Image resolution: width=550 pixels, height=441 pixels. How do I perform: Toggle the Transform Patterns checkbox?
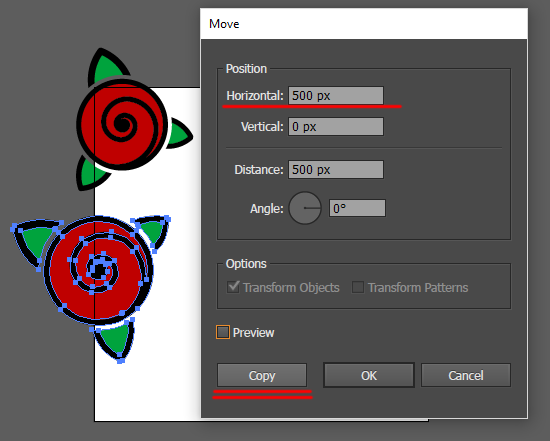click(358, 287)
